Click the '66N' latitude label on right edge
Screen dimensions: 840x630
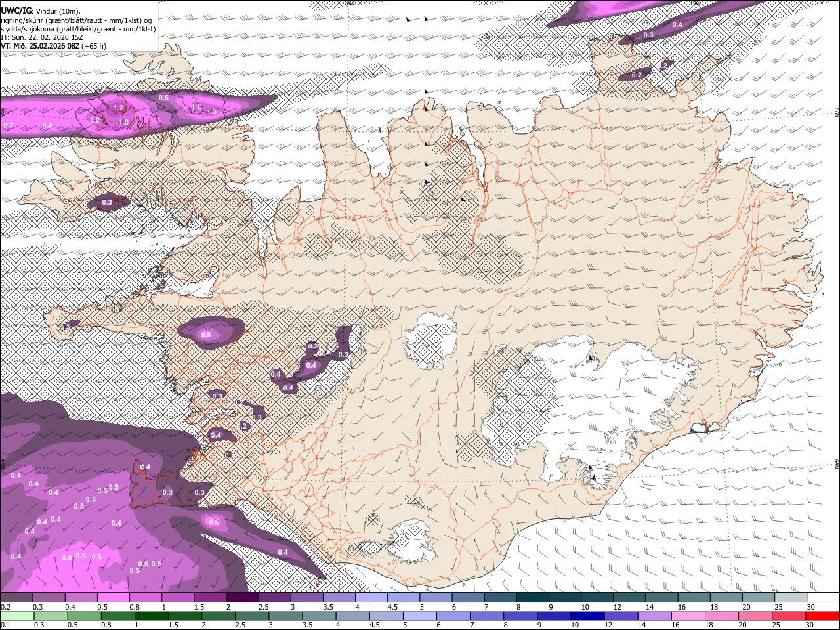[837, 114]
